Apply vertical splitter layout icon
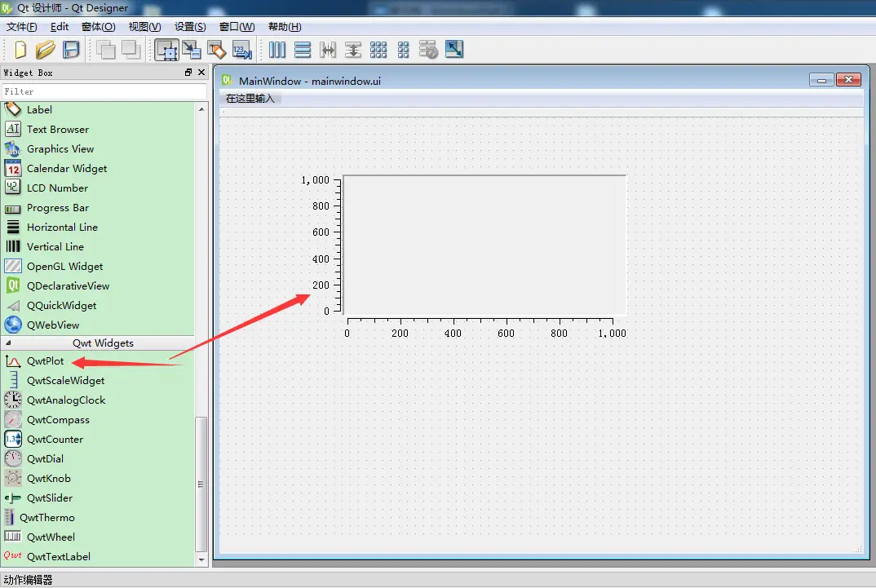 (353, 50)
